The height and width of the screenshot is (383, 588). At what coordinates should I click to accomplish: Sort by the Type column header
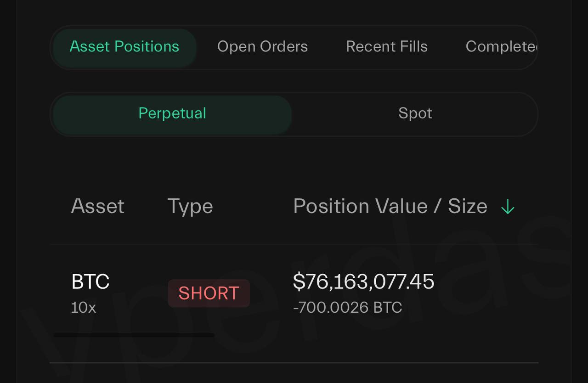click(x=190, y=207)
